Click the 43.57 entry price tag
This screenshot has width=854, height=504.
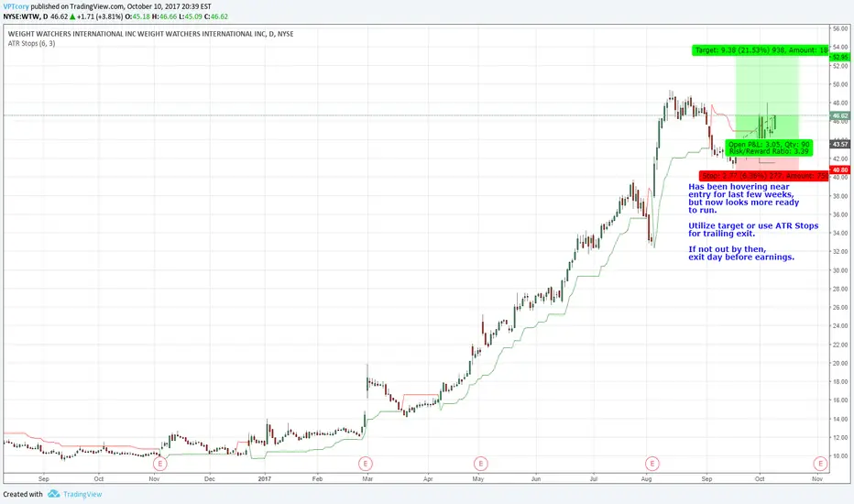pos(840,144)
